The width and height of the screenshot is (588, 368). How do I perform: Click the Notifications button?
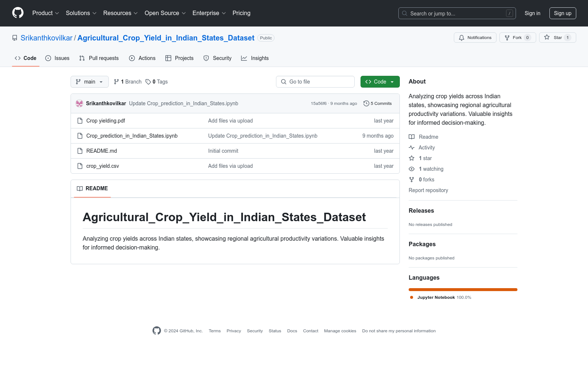(x=475, y=38)
